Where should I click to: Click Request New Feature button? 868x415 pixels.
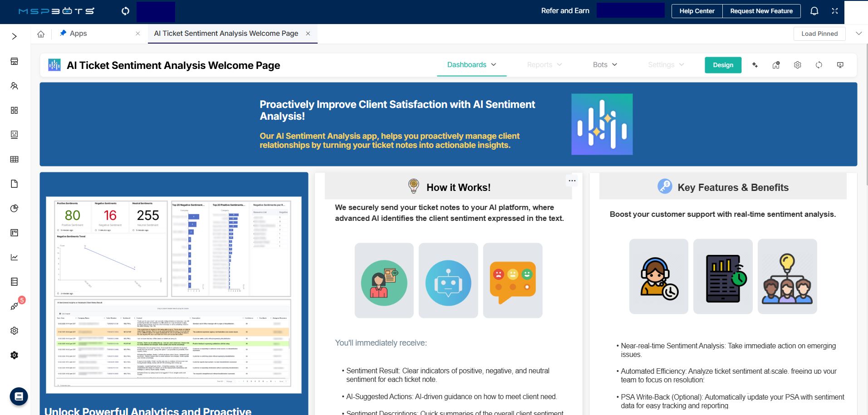761,11
